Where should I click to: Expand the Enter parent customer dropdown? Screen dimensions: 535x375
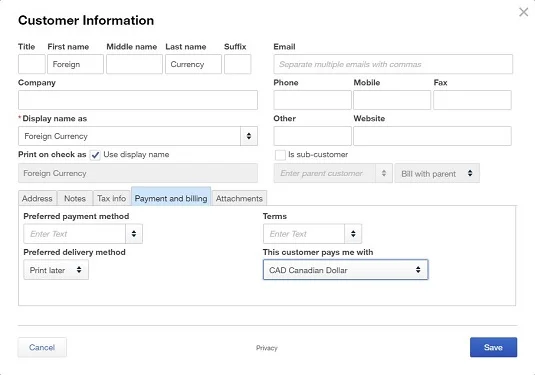point(384,173)
